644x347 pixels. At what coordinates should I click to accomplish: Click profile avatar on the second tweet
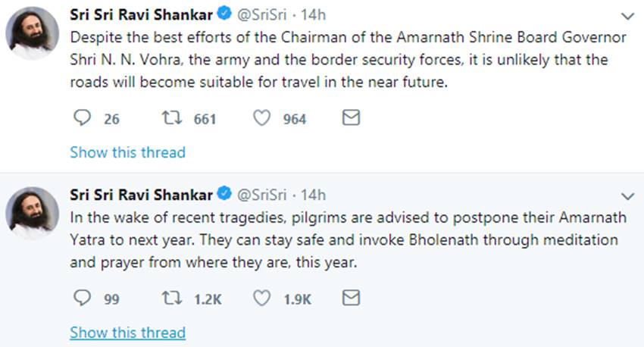pyautogui.click(x=33, y=214)
